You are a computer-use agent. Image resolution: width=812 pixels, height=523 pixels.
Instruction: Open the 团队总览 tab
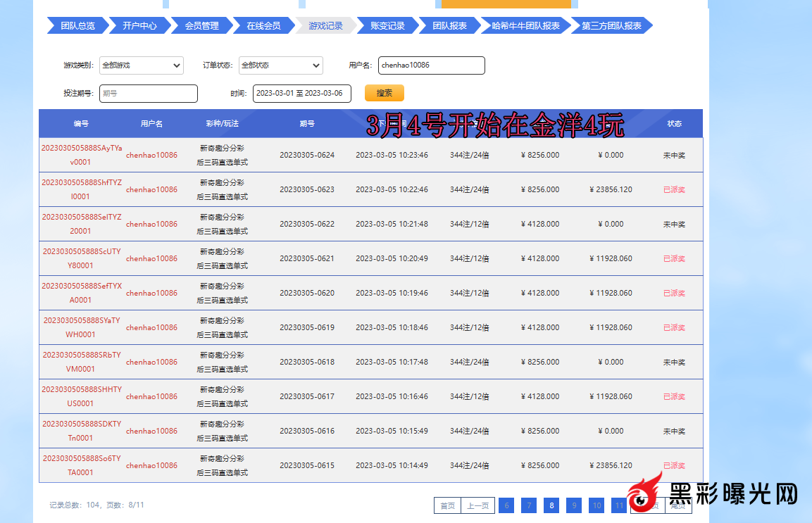coord(77,26)
